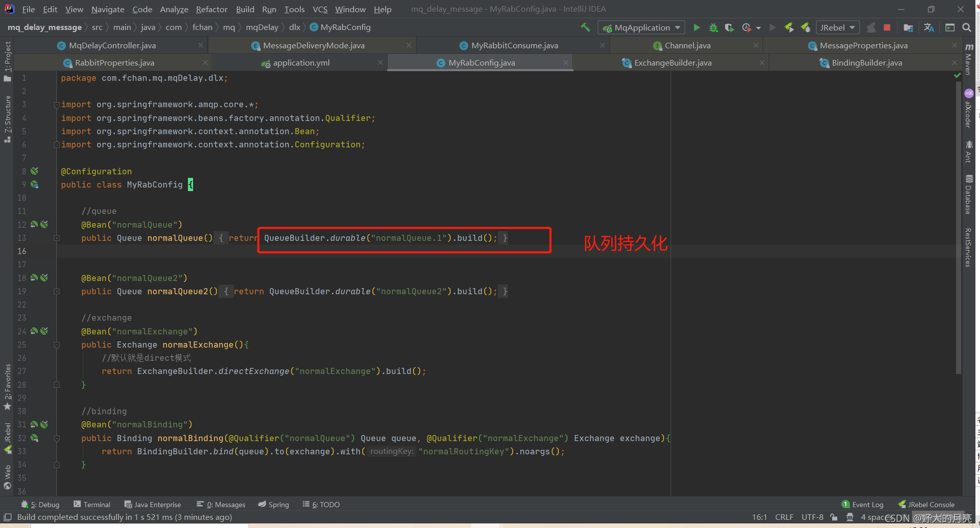Image resolution: width=980 pixels, height=528 pixels.
Task: Click the inspection green checkmark indicator
Action: (958, 75)
